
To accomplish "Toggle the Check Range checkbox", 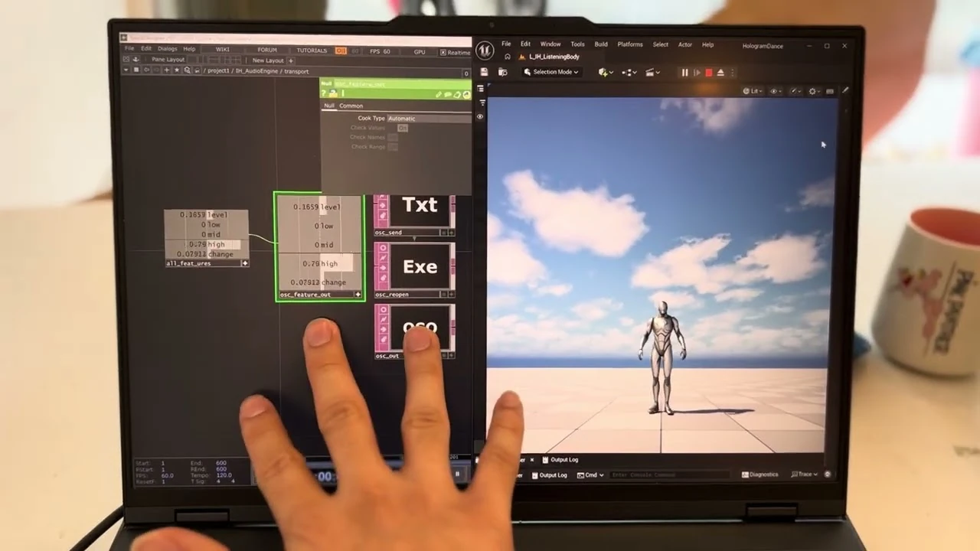I will click(392, 146).
